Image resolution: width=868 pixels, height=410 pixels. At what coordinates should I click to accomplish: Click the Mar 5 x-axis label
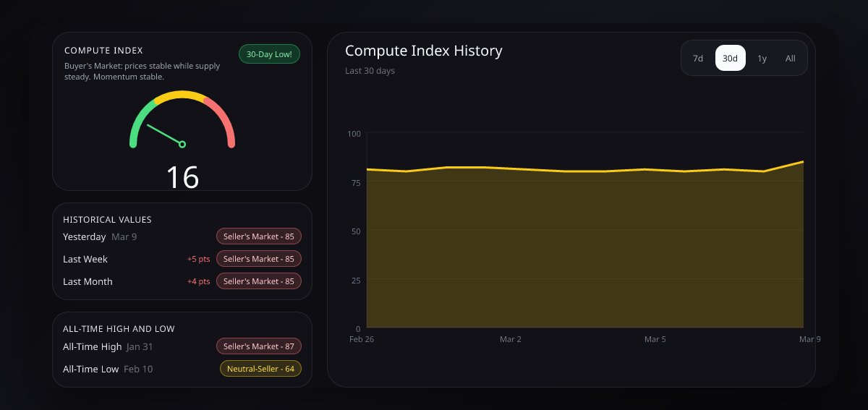655,339
